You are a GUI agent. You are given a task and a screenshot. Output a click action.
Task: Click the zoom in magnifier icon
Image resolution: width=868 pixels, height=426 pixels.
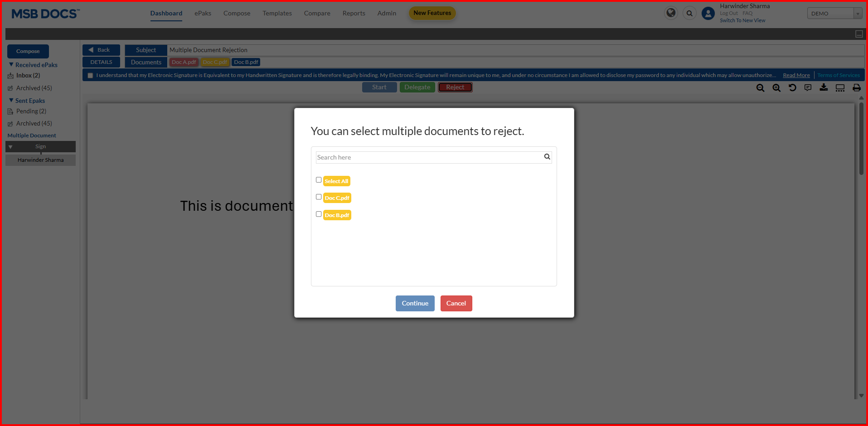(x=776, y=88)
